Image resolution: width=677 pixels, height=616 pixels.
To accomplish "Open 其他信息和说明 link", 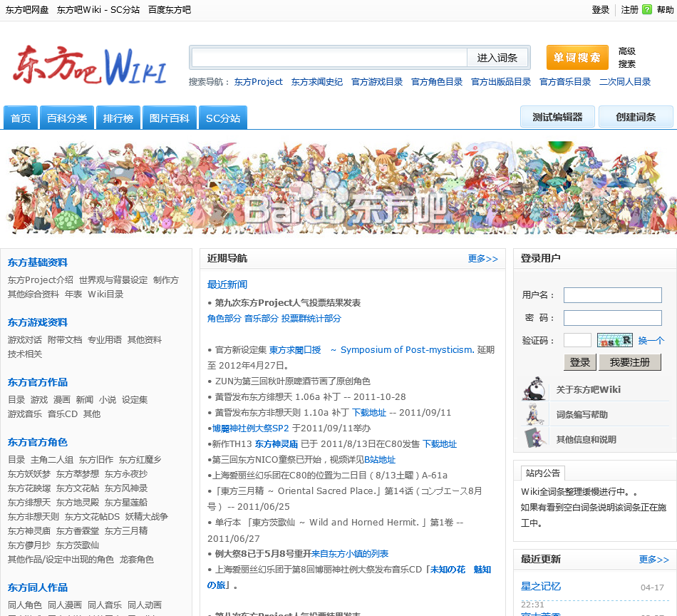I will pos(586,439).
